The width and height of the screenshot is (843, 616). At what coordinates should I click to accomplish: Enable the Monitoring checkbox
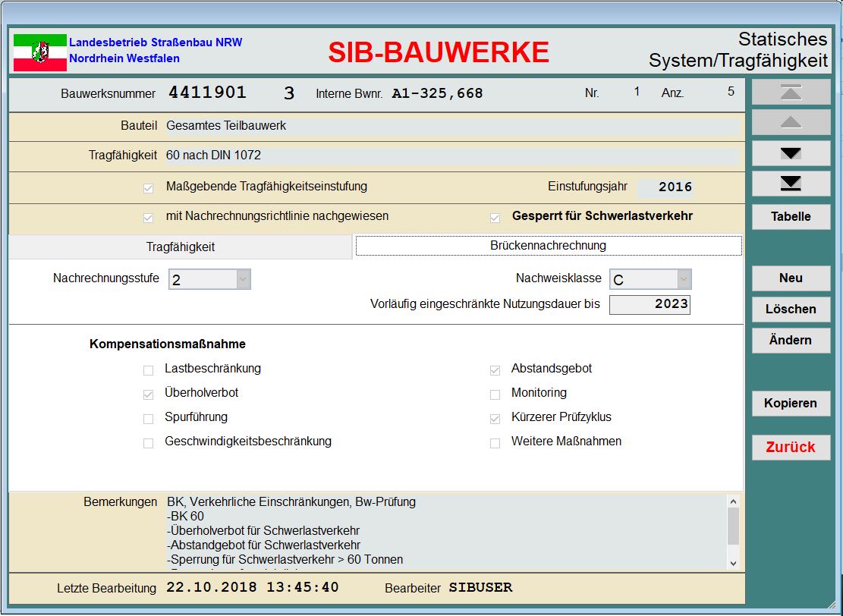click(x=495, y=394)
